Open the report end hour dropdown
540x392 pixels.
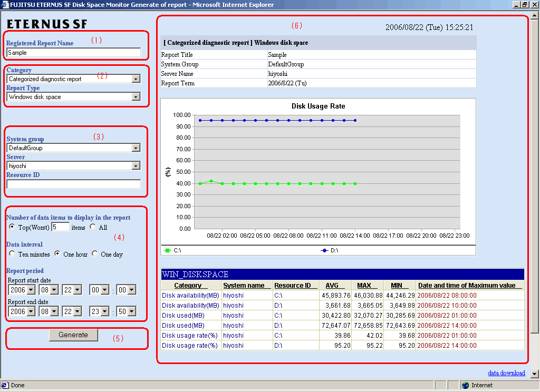pyautogui.click(x=105, y=311)
